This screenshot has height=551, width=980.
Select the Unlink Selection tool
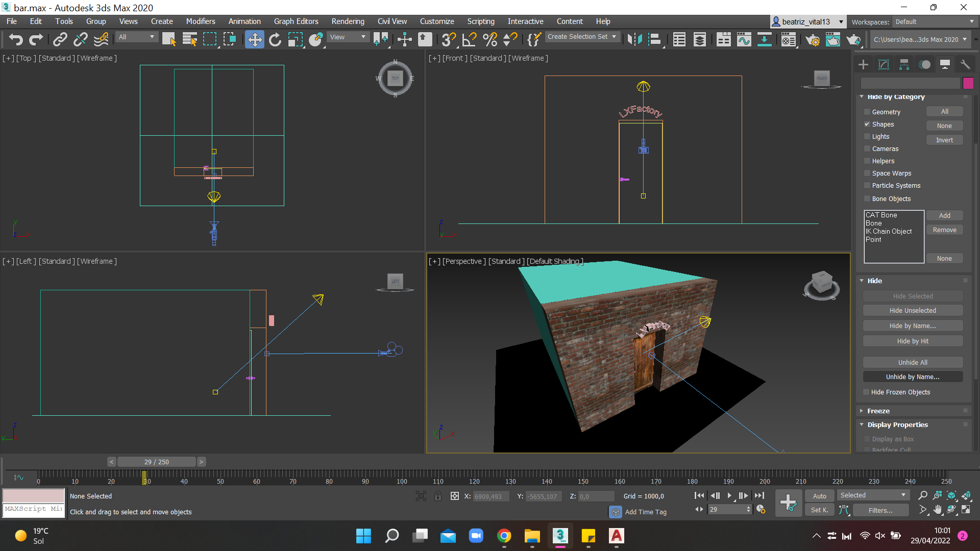pos(81,39)
